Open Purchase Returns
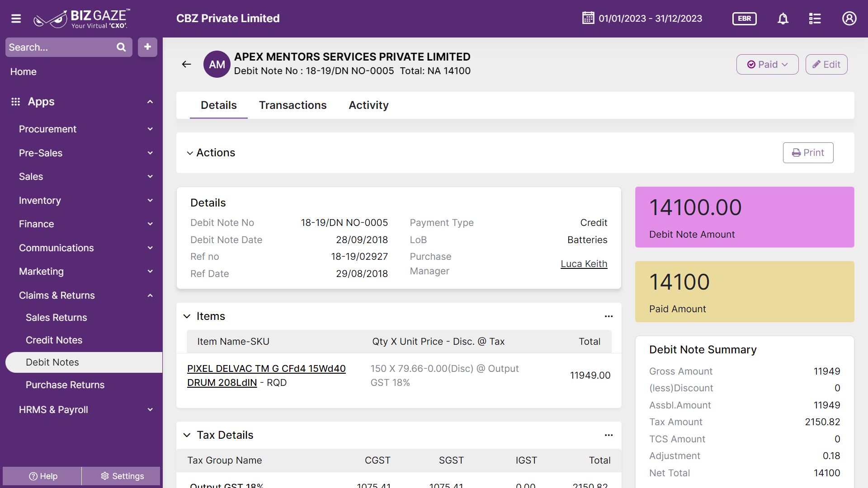868x488 pixels. tap(65, 385)
